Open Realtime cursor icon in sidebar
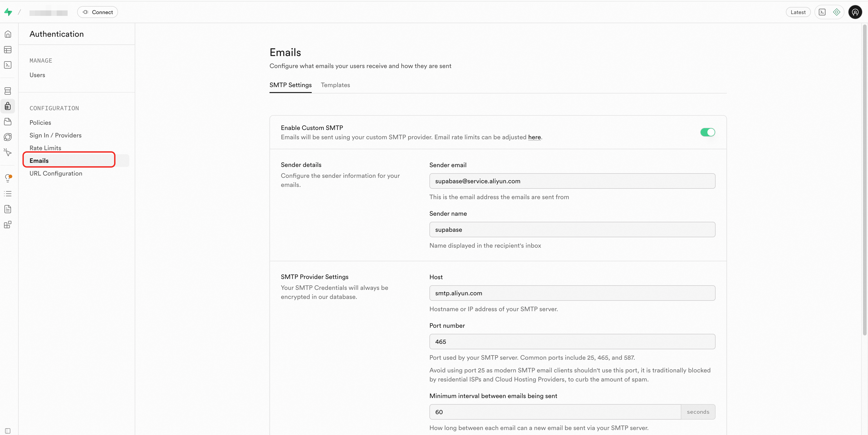This screenshot has height=435, width=868. tap(8, 152)
